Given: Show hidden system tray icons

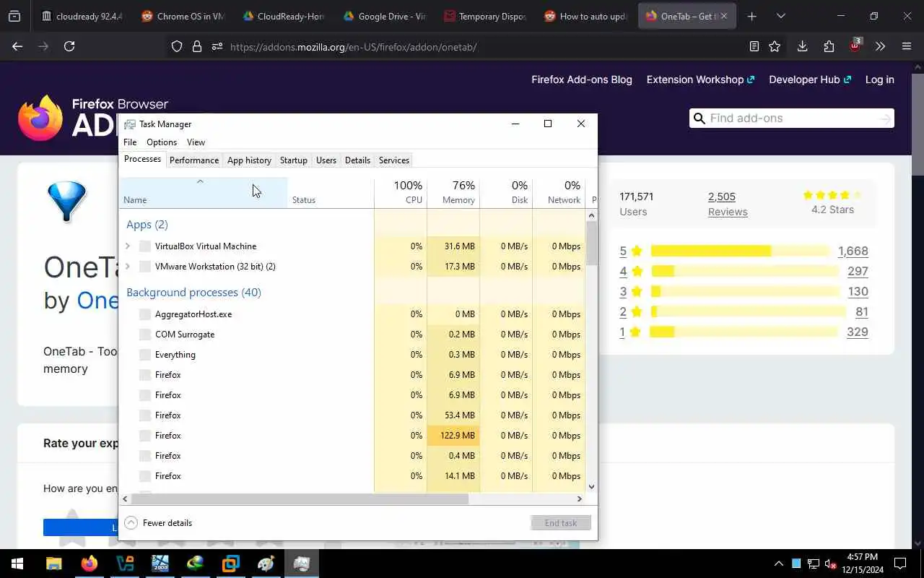Looking at the screenshot, I should point(778,564).
